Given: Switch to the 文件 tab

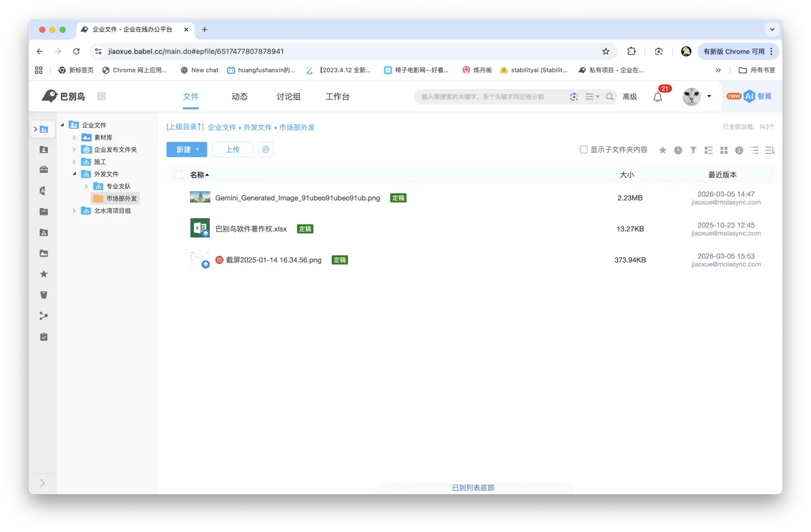Looking at the screenshot, I should 191,97.
